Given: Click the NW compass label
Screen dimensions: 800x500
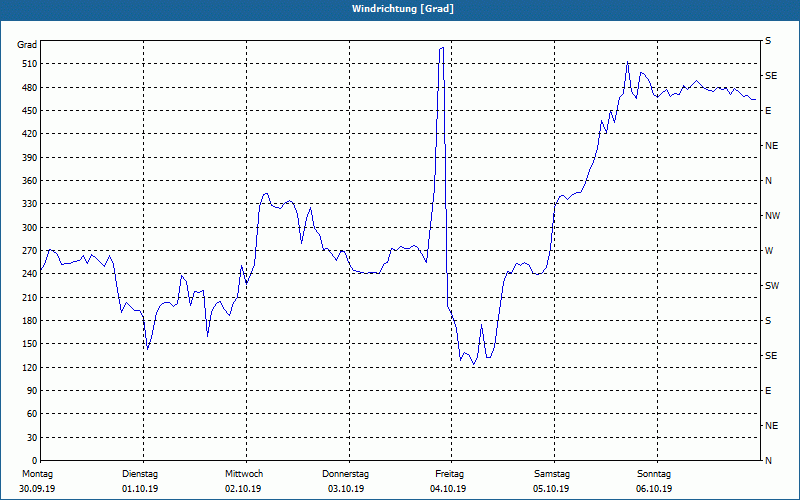Looking at the screenshot, I should 772,216.
